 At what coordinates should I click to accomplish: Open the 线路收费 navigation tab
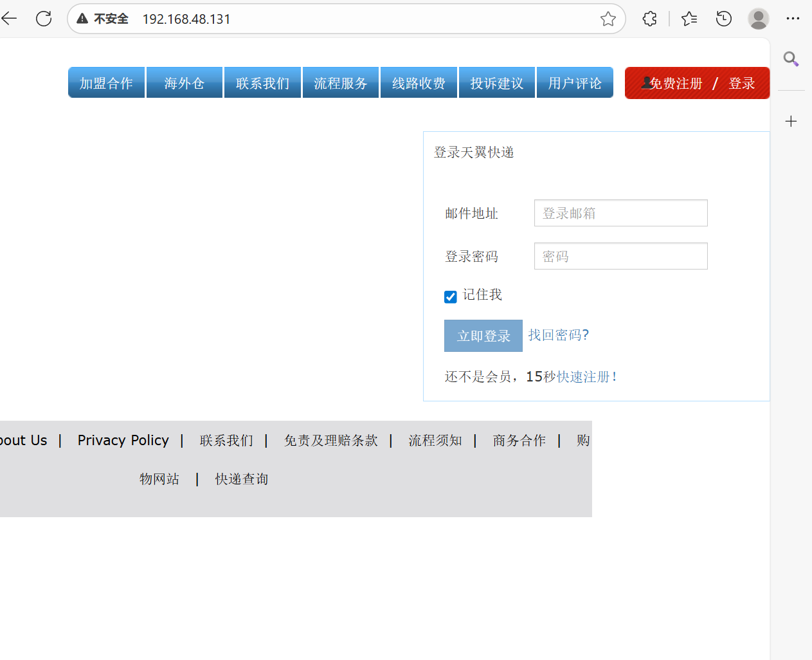[x=419, y=83]
